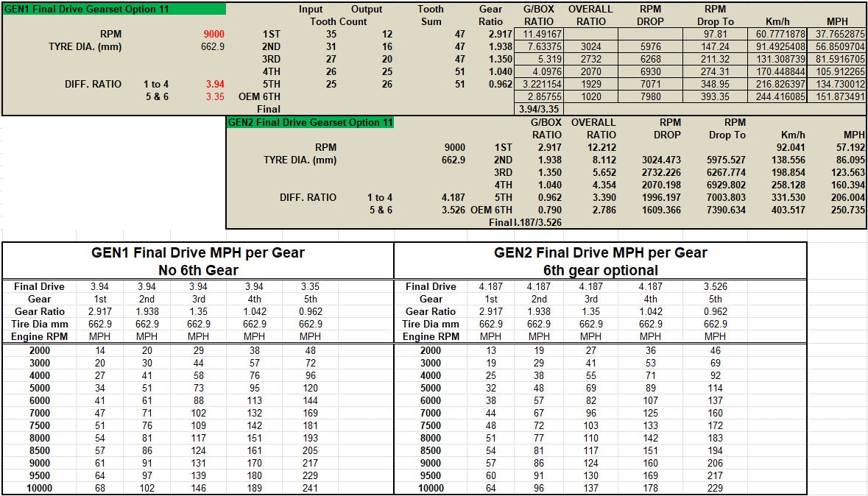Click the 3.94/3.35 Final cell
868x496 pixels.
539,109
